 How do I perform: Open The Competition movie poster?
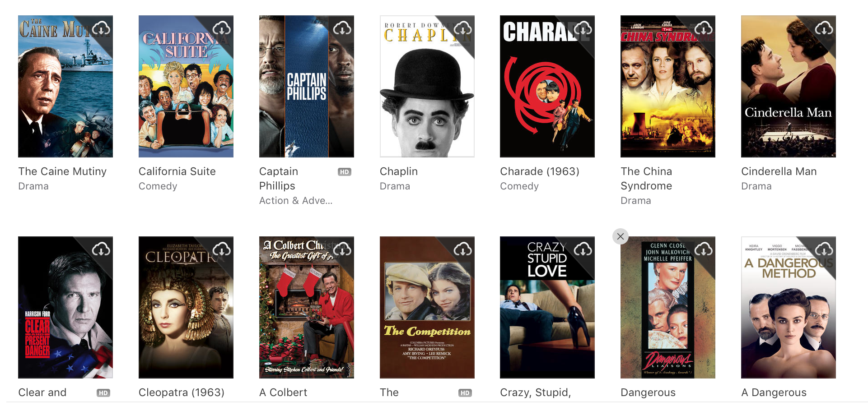(427, 307)
